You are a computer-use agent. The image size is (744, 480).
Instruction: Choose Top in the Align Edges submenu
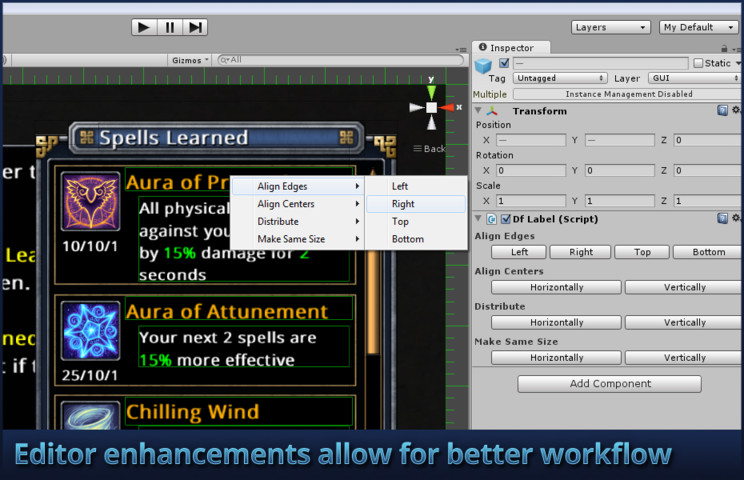click(416, 222)
